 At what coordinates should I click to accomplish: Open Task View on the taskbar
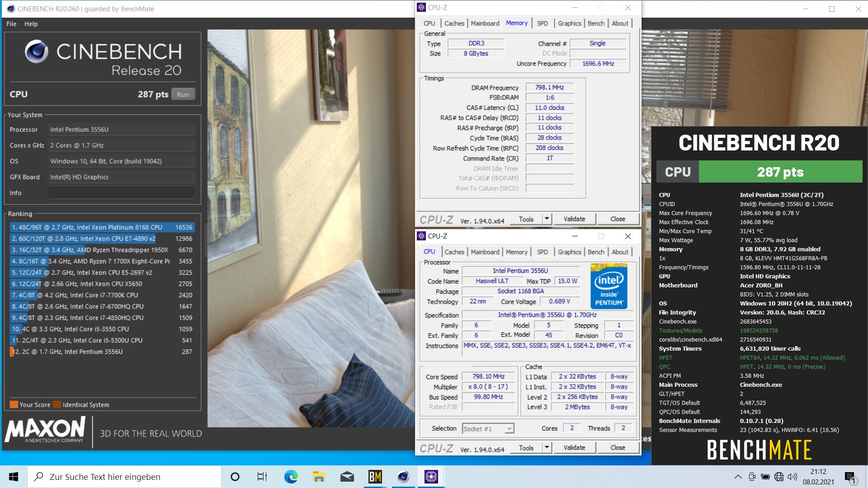[x=262, y=477]
